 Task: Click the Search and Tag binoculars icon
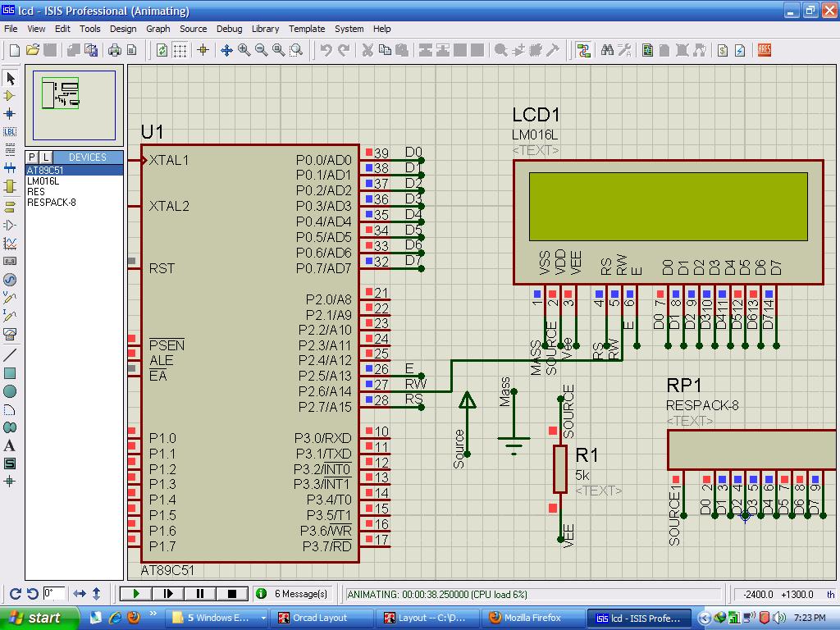coord(607,50)
